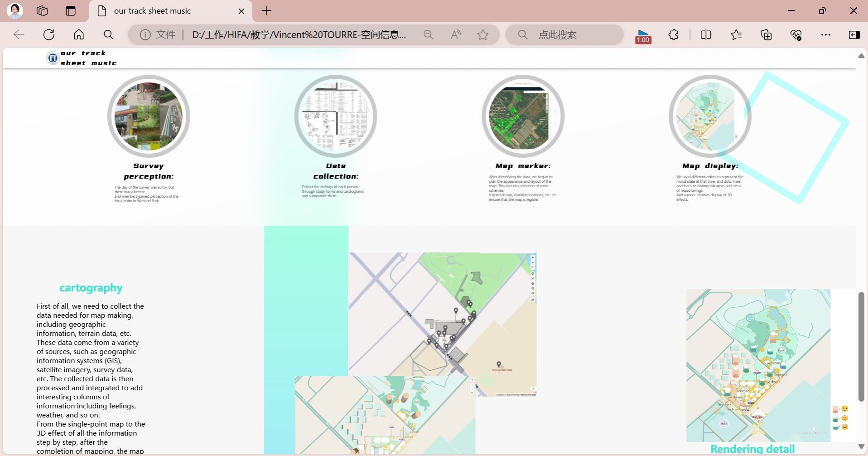The image size is (868, 456).
Task: Click the Data collection circular image
Action: (x=336, y=116)
